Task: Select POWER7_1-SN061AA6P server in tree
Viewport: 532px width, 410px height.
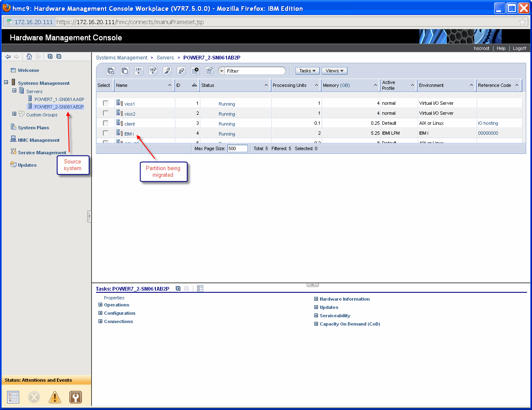Action: [x=59, y=99]
